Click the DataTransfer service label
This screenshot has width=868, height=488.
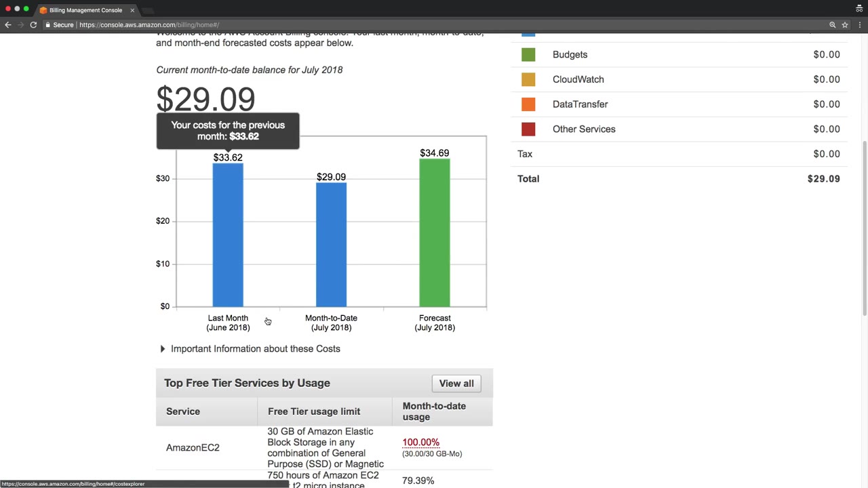(x=580, y=104)
